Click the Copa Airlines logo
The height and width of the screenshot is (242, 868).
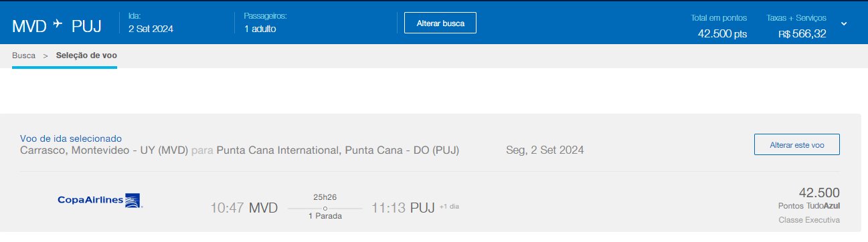point(99,200)
